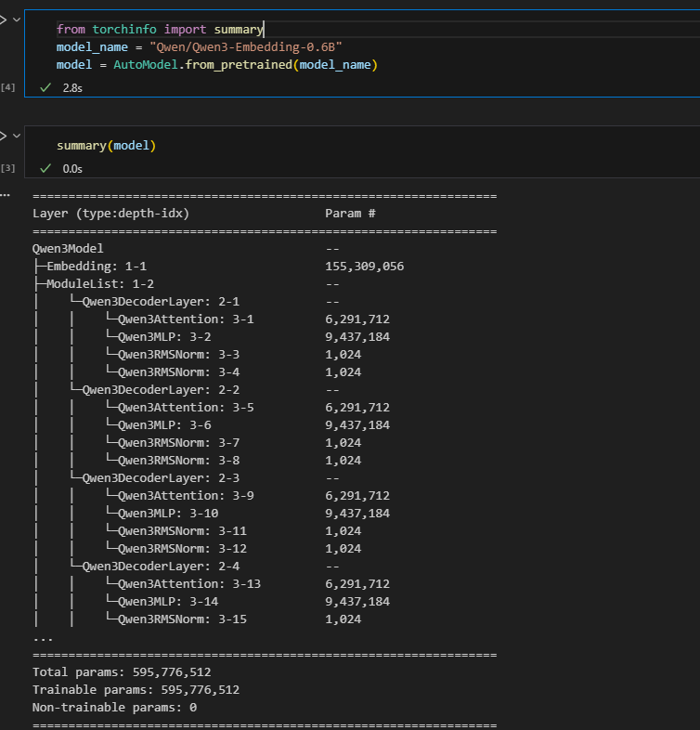Click 6,291,712 value for Qwen3Attention 3-1
This screenshot has height=730, width=700.
coord(357,319)
